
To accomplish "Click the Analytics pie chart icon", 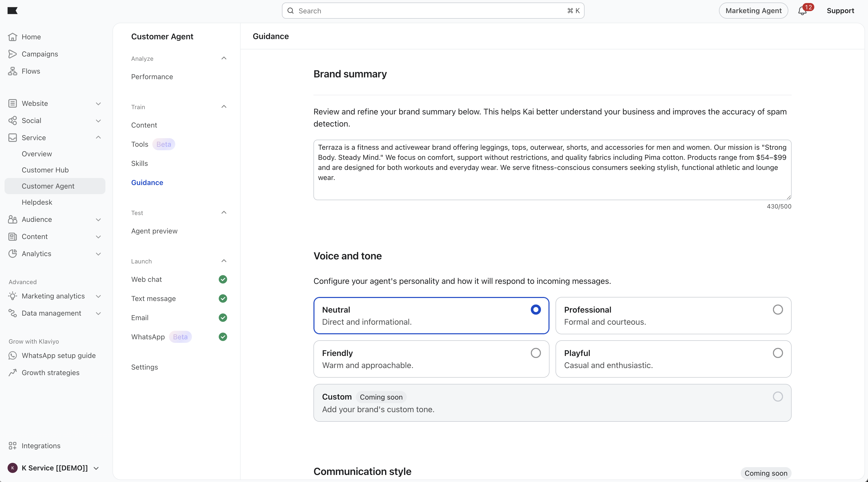I will [x=12, y=254].
